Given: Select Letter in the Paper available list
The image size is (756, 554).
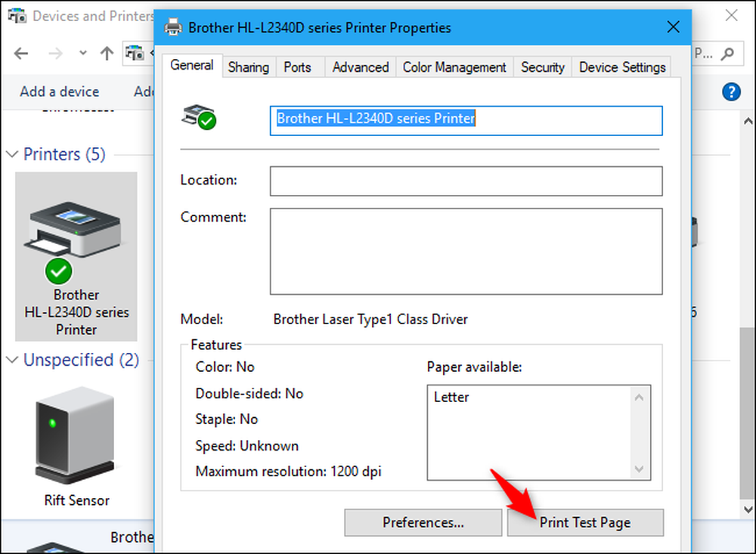Looking at the screenshot, I should [x=451, y=398].
